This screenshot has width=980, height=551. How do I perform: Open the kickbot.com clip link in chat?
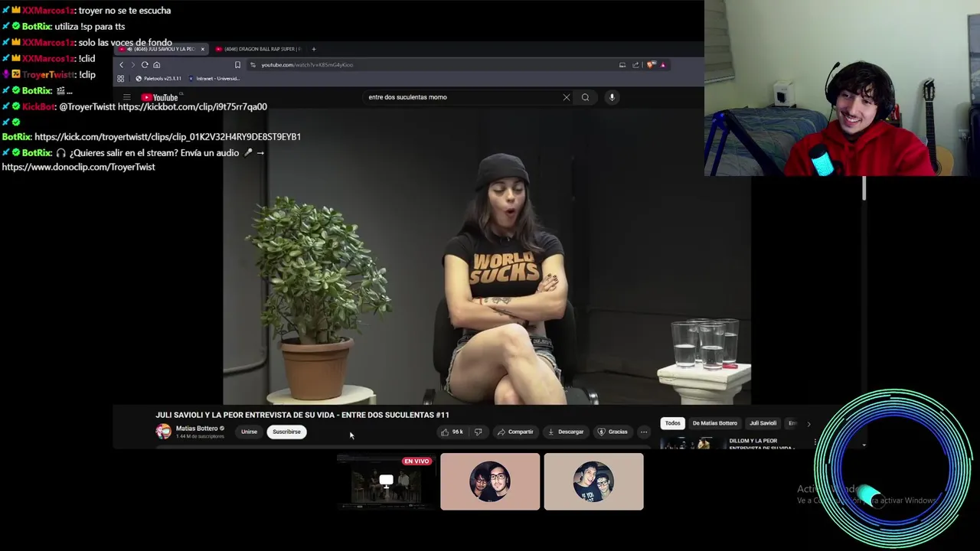192,107
